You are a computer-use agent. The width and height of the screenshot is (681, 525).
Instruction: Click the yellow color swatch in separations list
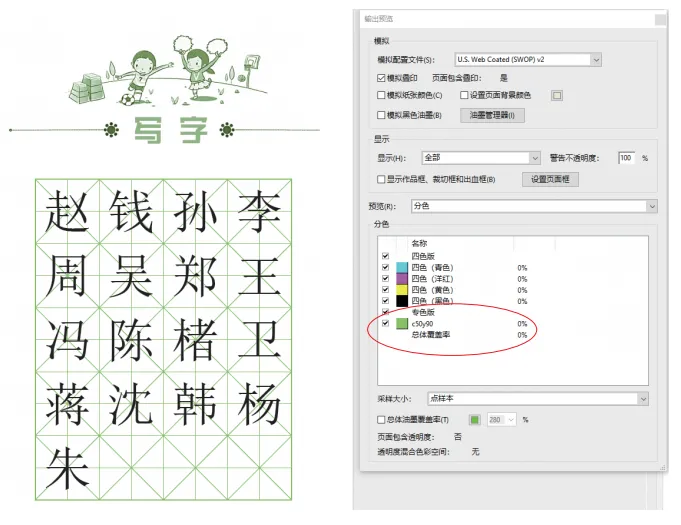pyautogui.click(x=402, y=290)
